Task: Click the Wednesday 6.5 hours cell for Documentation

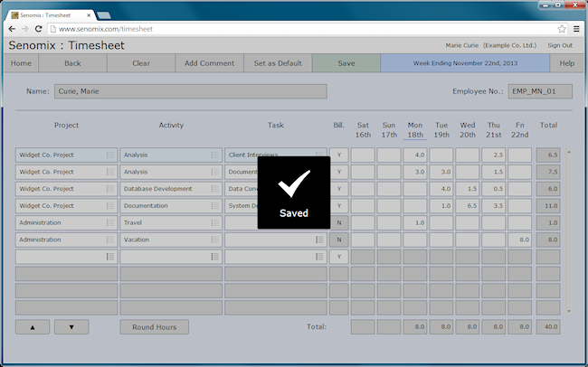Action: coord(468,205)
